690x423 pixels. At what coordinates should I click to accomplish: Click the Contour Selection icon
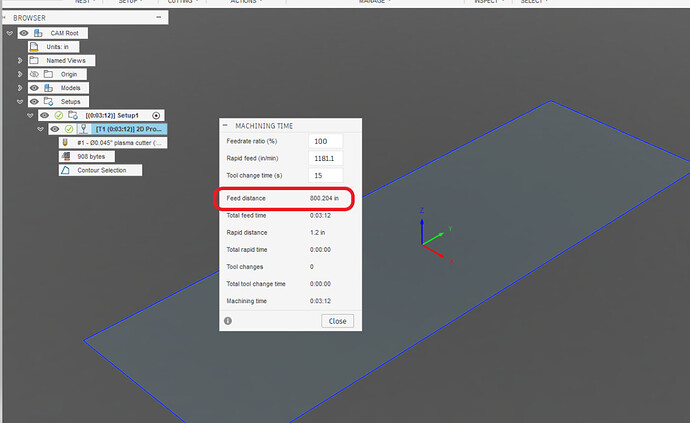[66, 170]
